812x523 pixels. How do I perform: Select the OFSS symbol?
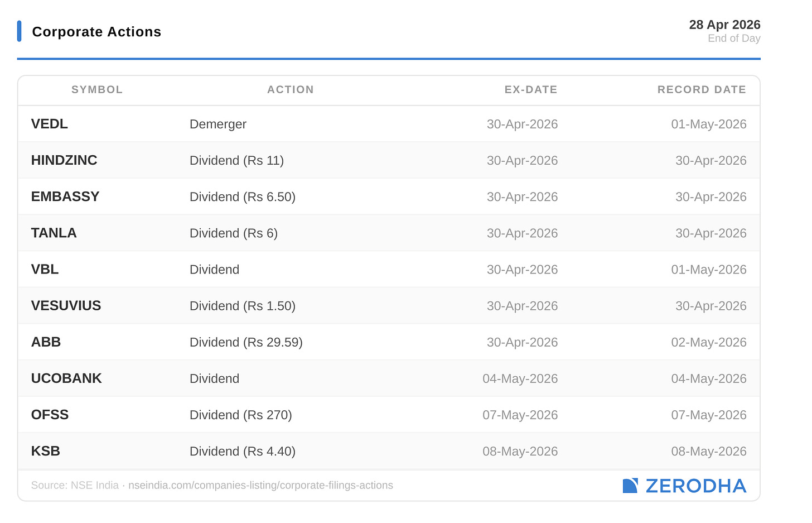[50, 414]
